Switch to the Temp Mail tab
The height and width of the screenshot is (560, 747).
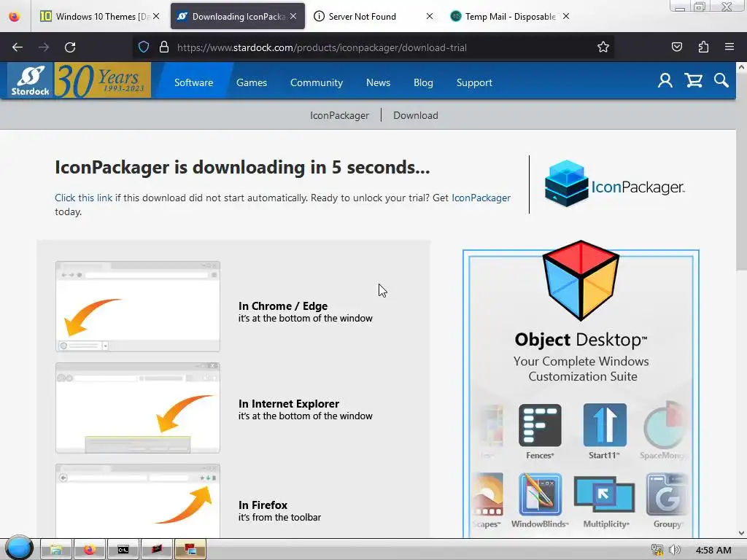coord(510,16)
